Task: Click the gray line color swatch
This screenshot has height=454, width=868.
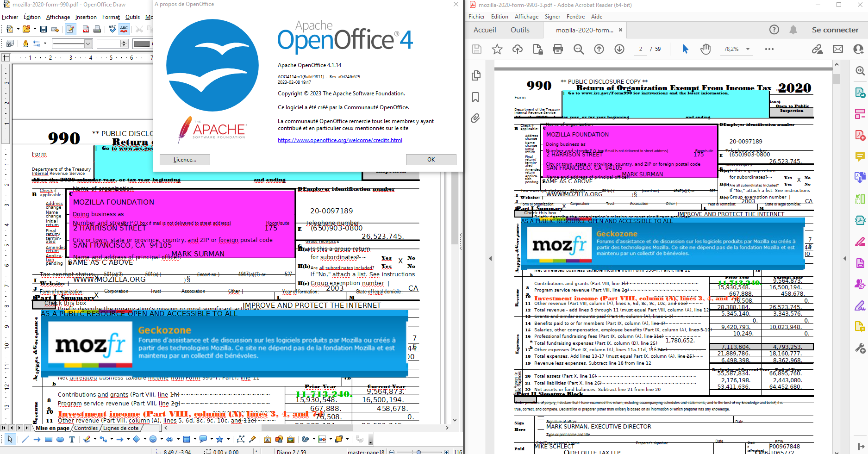Action: pos(142,44)
